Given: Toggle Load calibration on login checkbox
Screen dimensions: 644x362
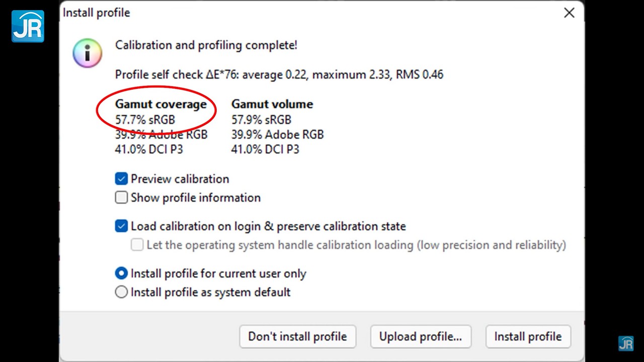Looking at the screenshot, I should [121, 226].
